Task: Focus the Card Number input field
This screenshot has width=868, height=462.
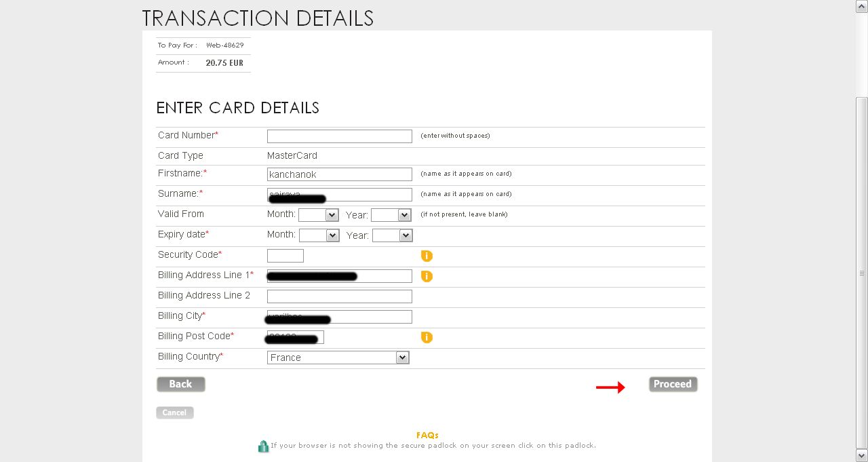Action: point(340,136)
